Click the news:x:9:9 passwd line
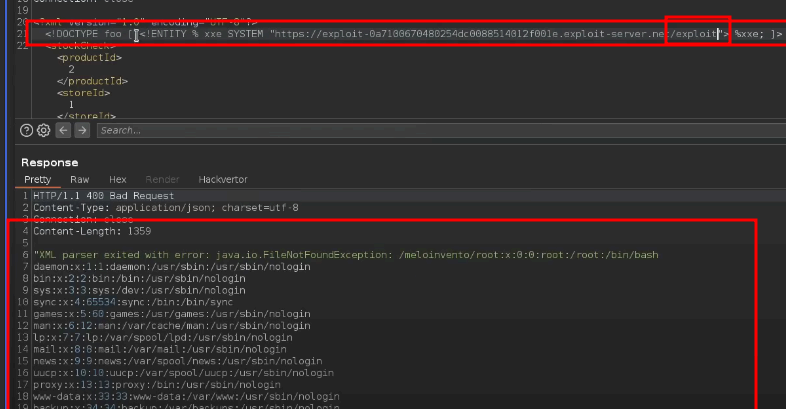Screen dimensions: 786x409 (178, 361)
